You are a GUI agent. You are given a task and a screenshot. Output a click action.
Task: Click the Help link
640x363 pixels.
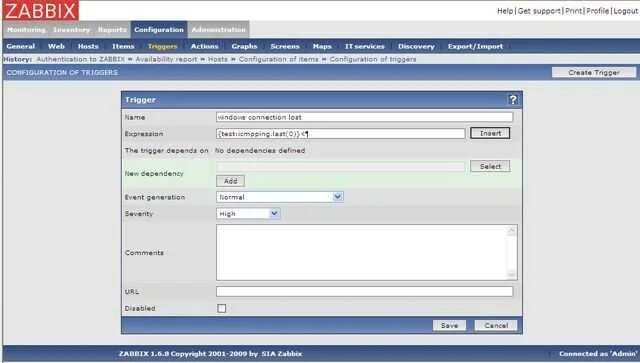tap(505, 11)
